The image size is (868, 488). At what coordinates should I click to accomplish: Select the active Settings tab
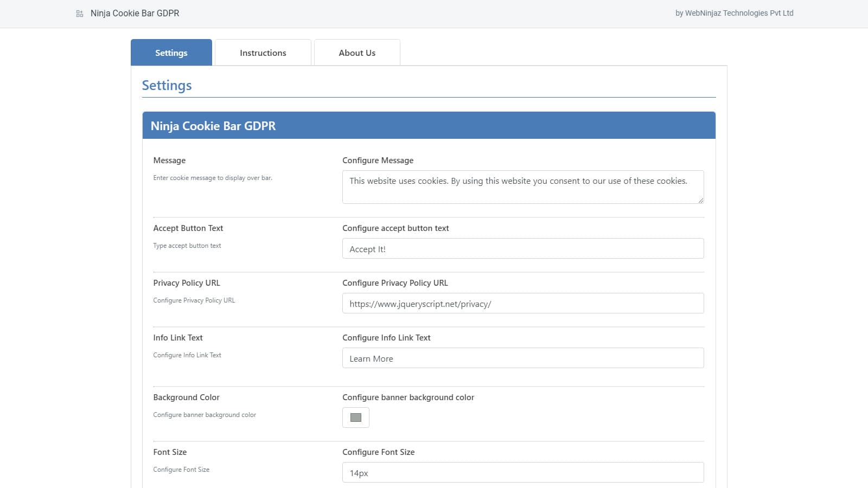[171, 53]
